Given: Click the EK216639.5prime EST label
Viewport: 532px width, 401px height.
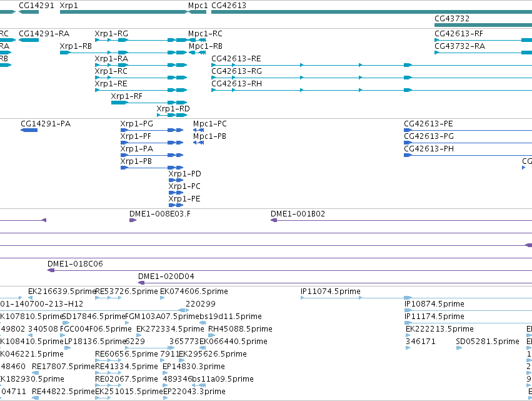Looking at the screenshot, I should coord(62,292).
